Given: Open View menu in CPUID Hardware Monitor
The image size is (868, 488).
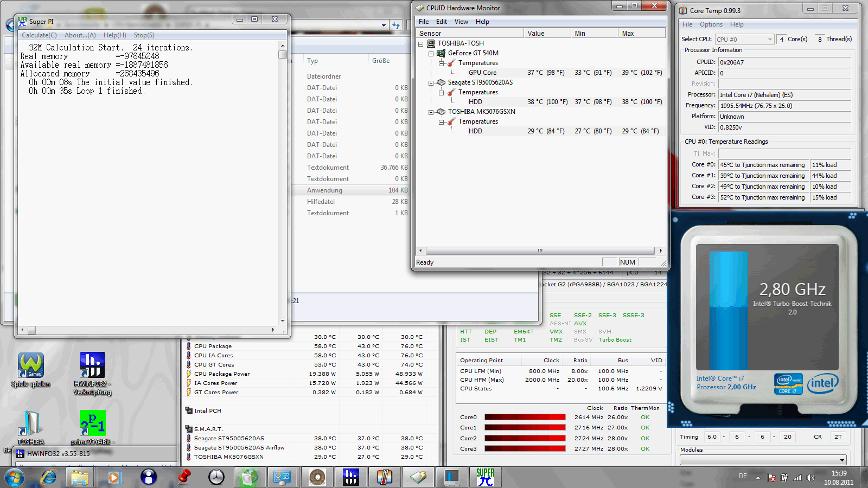Looking at the screenshot, I should pyautogui.click(x=461, y=22).
